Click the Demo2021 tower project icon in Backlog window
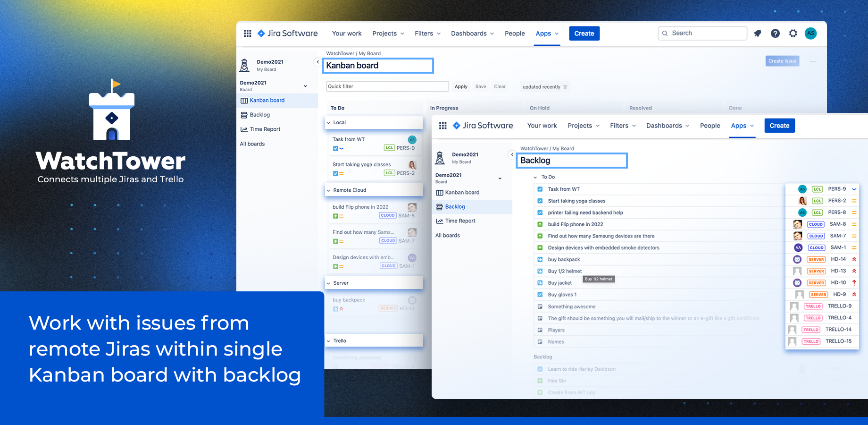This screenshot has width=868, height=425. tap(440, 158)
